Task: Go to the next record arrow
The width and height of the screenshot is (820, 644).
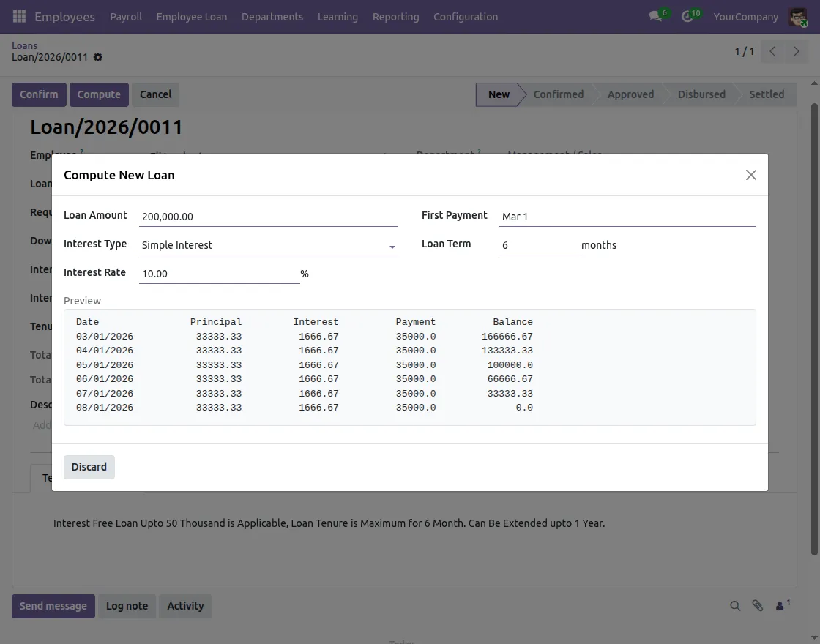Action: point(796,51)
